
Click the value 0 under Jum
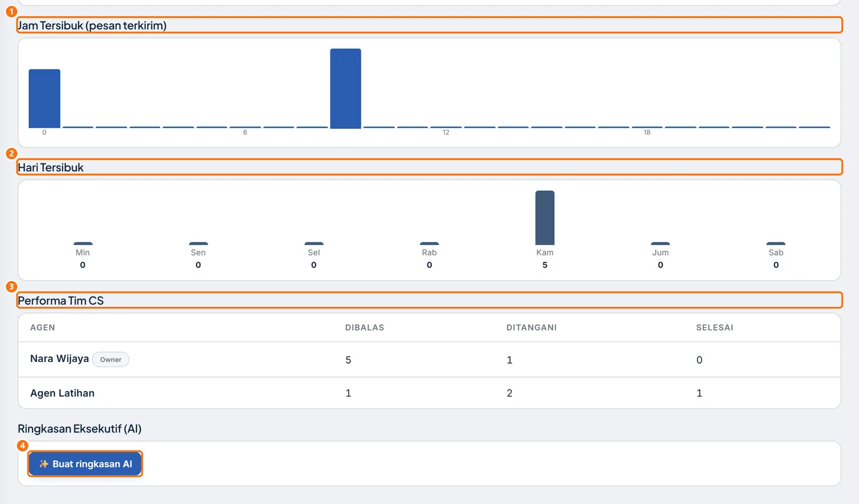(660, 265)
